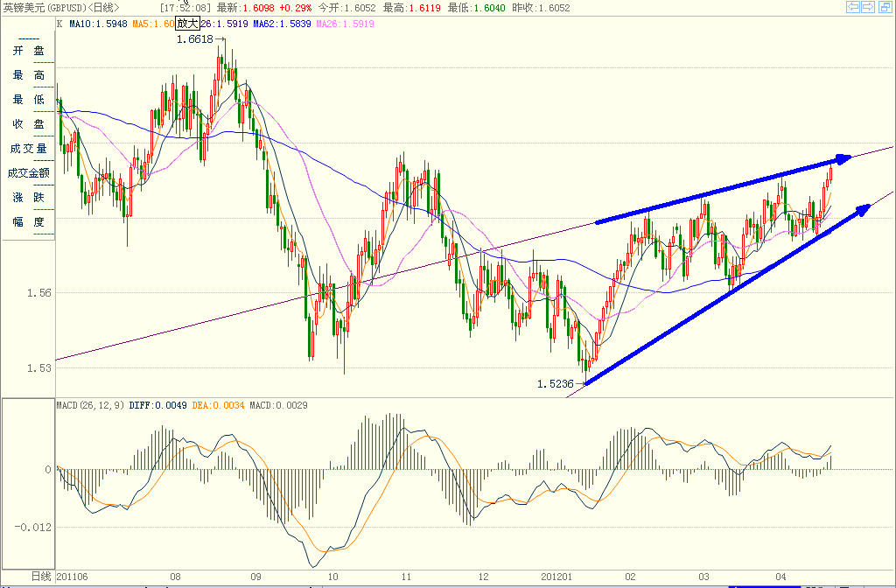The image size is (896, 588).
Task: Select the 成交量 row in side panel
Action: coord(29,149)
